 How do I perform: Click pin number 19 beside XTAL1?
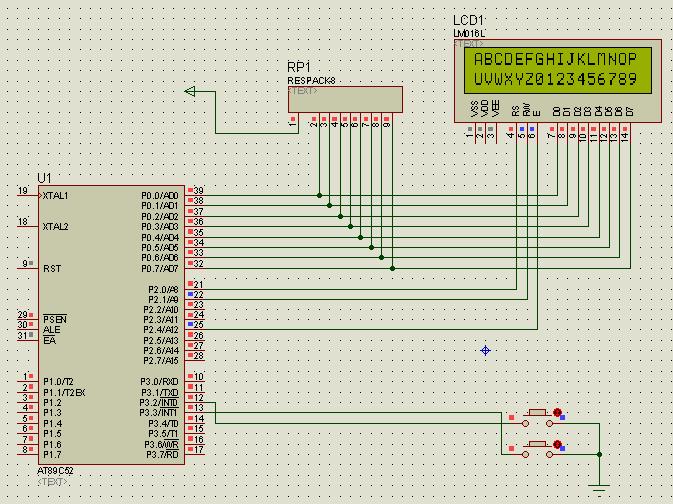22,190
